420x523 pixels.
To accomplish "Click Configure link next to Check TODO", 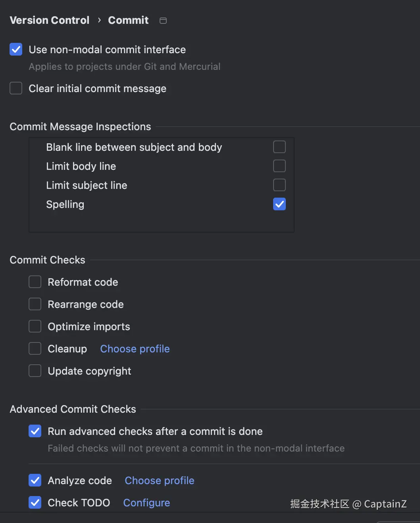I will (x=146, y=503).
